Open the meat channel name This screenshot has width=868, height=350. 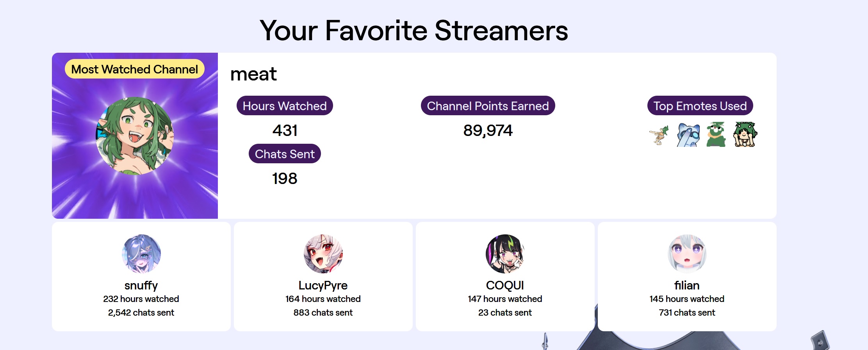(x=253, y=74)
